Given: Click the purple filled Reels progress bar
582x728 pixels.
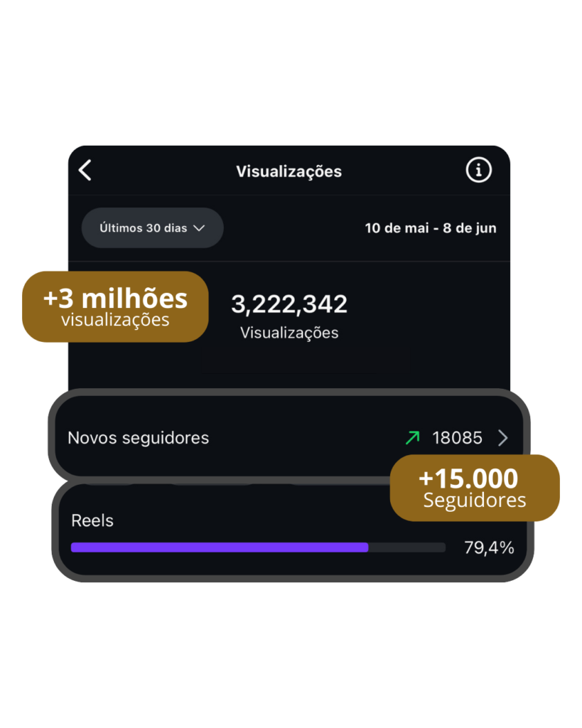Looking at the screenshot, I should (x=220, y=547).
